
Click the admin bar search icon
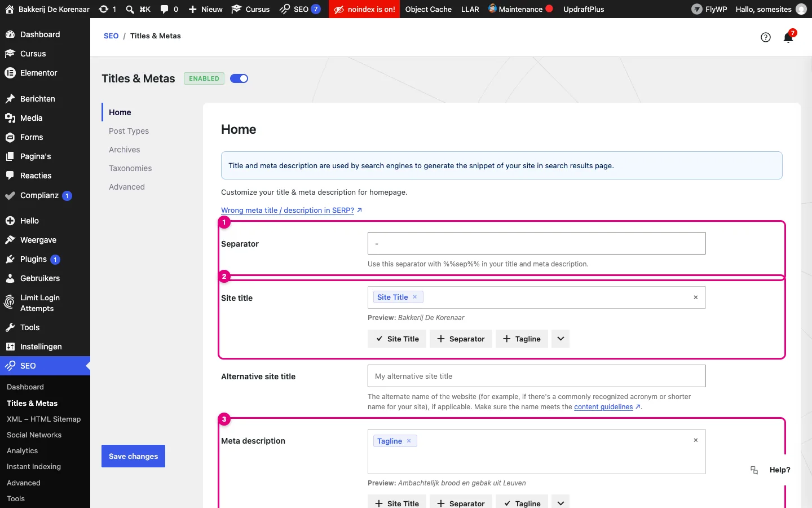130,9
